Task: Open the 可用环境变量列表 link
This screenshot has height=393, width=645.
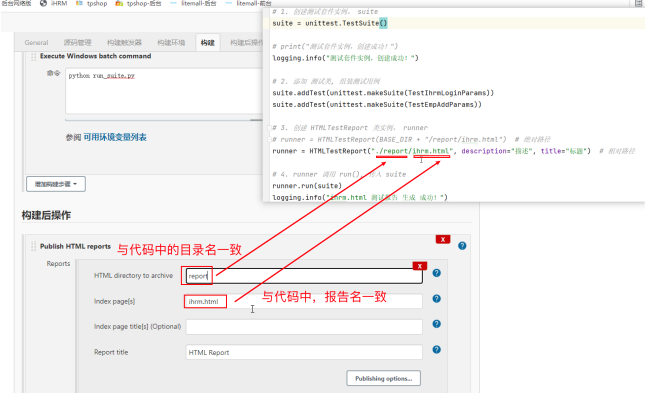Action: point(115,137)
